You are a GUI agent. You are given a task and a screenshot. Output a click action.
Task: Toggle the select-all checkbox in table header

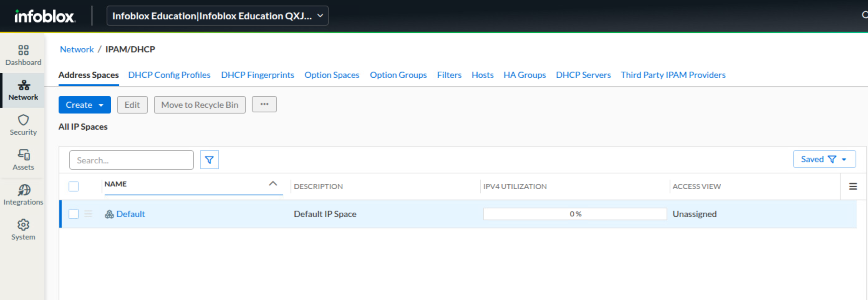click(74, 186)
